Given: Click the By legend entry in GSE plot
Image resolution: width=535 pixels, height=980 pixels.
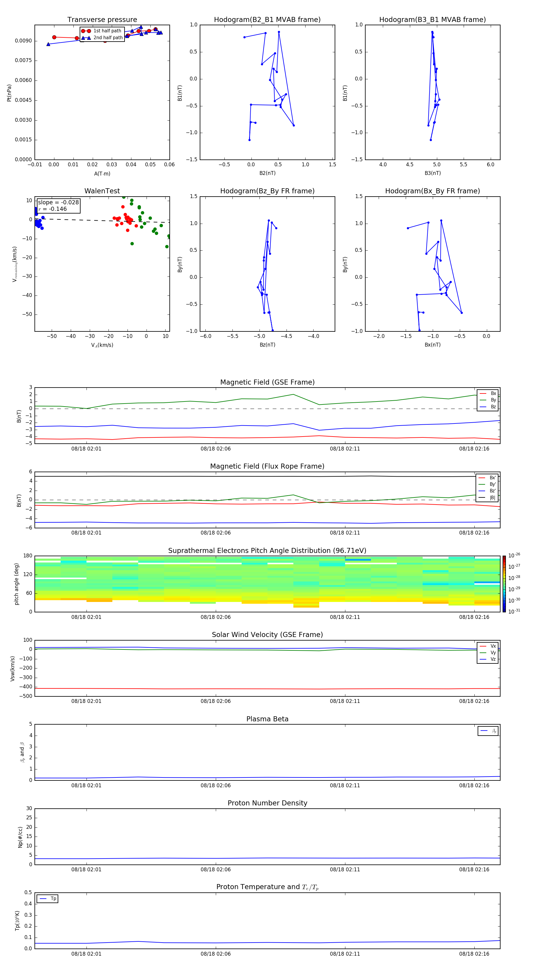Looking at the screenshot, I should (488, 400).
